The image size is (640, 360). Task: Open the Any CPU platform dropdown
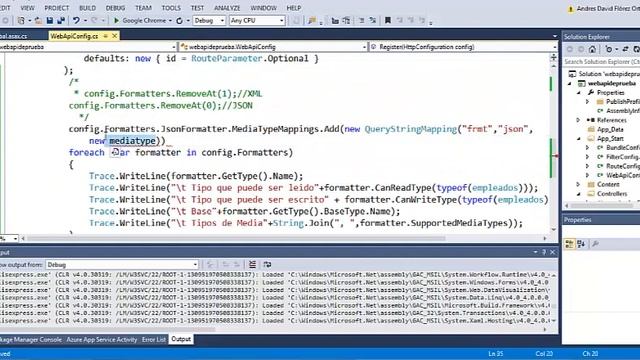tap(257, 20)
